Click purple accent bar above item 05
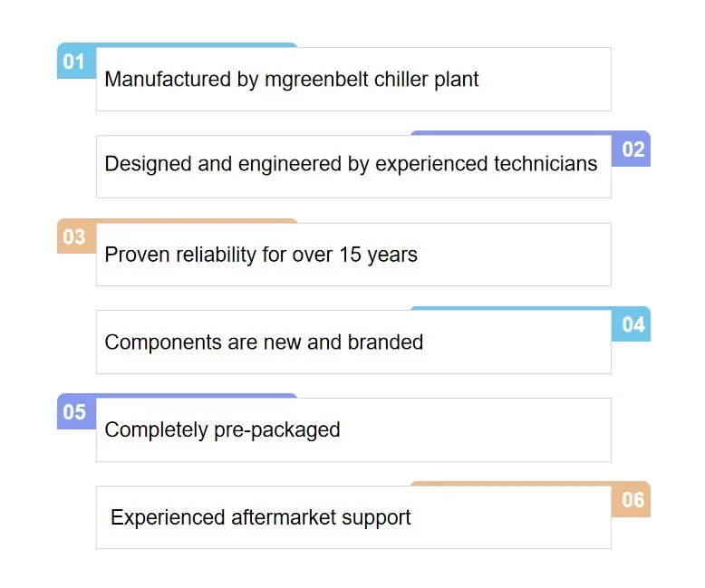The width and height of the screenshot is (705, 588). pyautogui.click(x=197, y=396)
